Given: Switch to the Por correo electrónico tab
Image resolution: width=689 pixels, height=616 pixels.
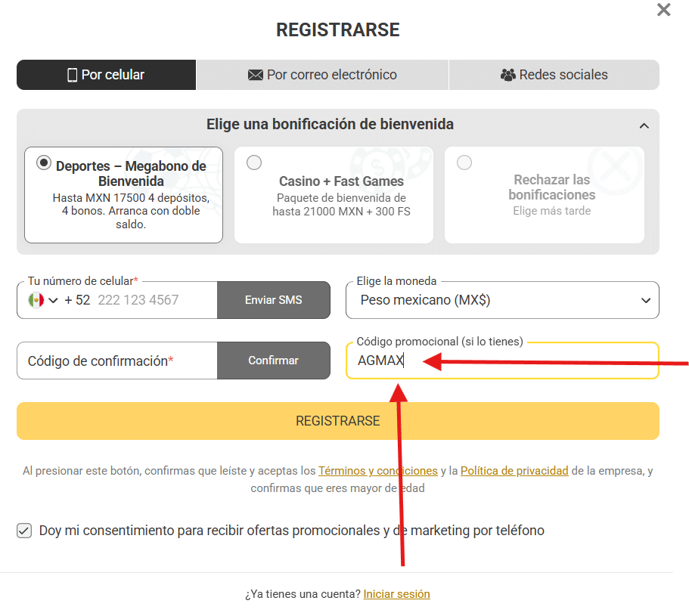Looking at the screenshot, I should (322, 75).
